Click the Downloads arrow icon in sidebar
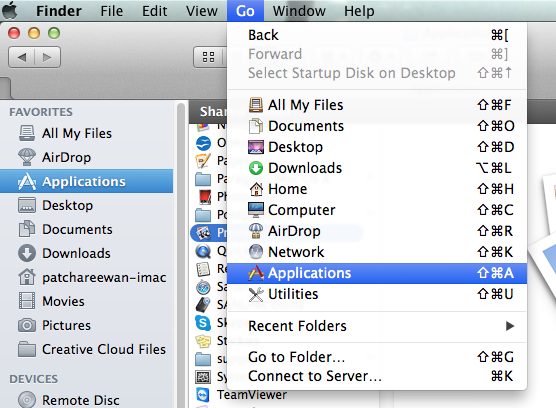Screen dimensions: 556x408 tap(27, 253)
